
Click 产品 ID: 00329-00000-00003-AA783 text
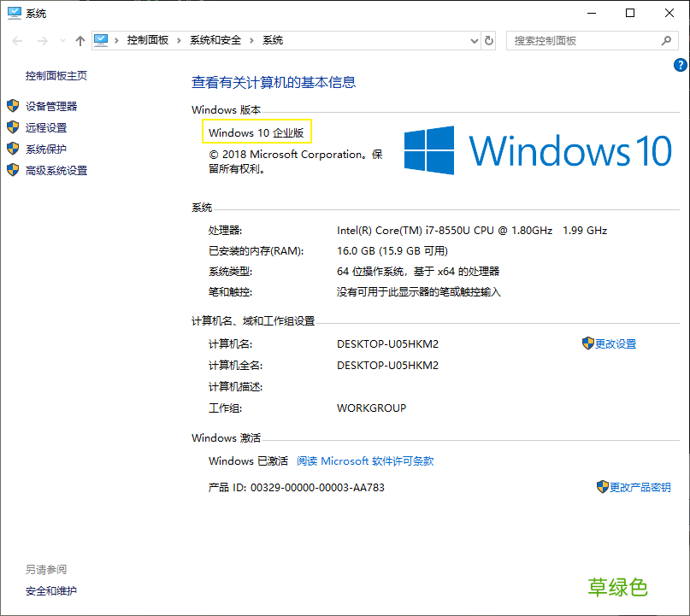coord(296,487)
